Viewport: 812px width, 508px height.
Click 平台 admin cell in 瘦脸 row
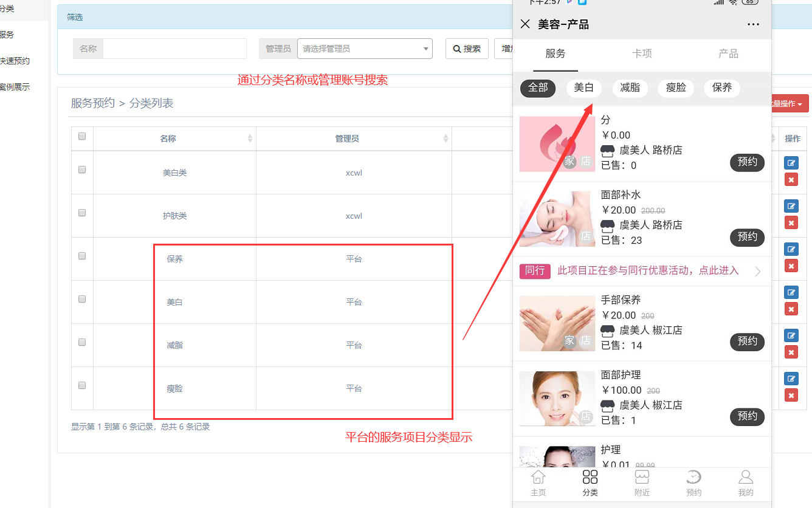pyautogui.click(x=354, y=388)
